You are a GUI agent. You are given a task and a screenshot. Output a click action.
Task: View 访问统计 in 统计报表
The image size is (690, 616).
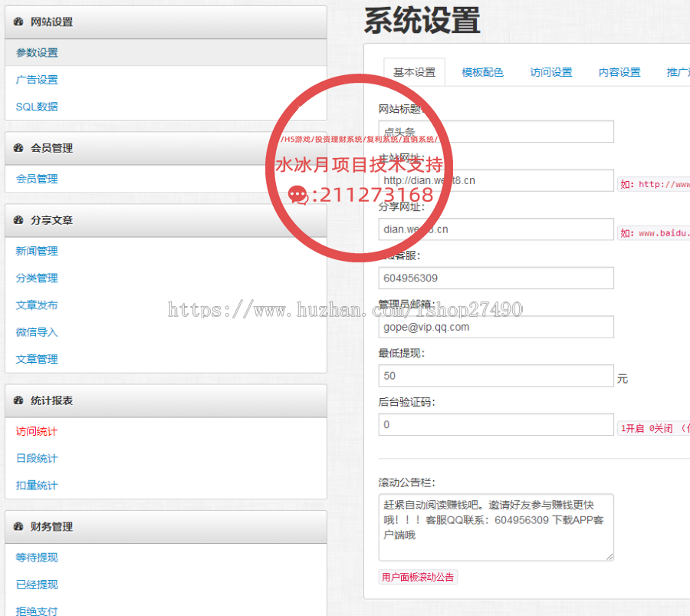click(34, 431)
